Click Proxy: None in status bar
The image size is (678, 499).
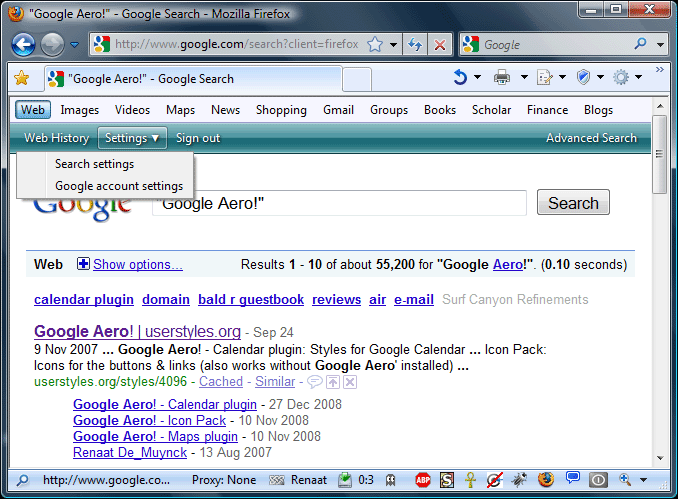pos(224,480)
